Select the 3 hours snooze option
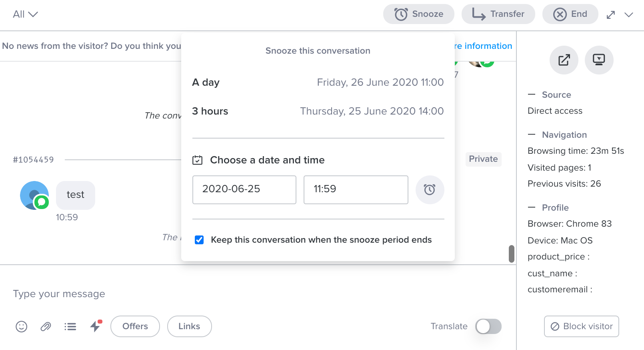644x350 pixels. (x=318, y=111)
